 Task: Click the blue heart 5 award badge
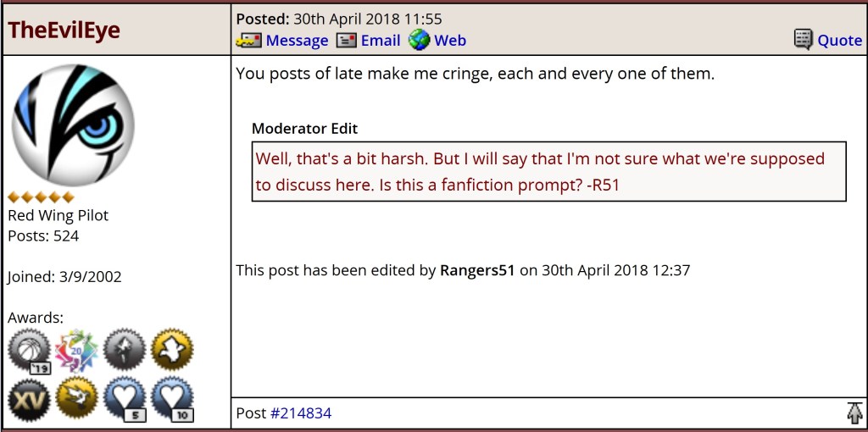pyautogui.click(x=125, y=399)
